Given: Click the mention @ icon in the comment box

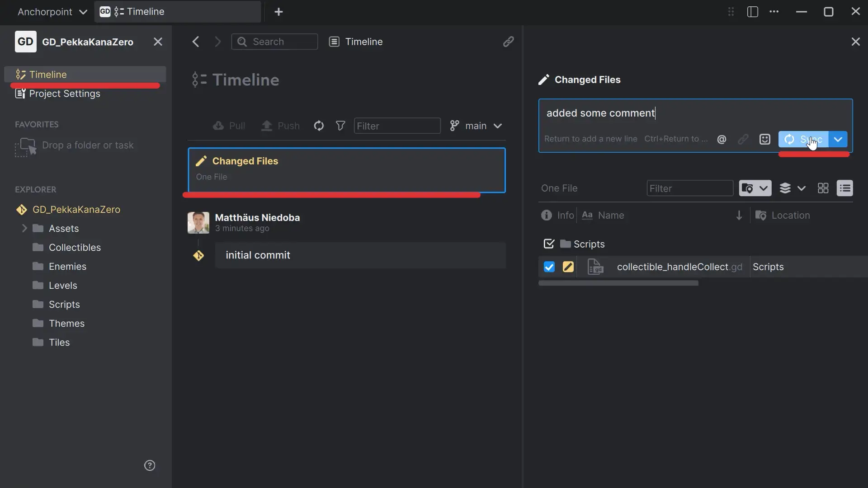Looking at the screenshot, I should point(722,139).
